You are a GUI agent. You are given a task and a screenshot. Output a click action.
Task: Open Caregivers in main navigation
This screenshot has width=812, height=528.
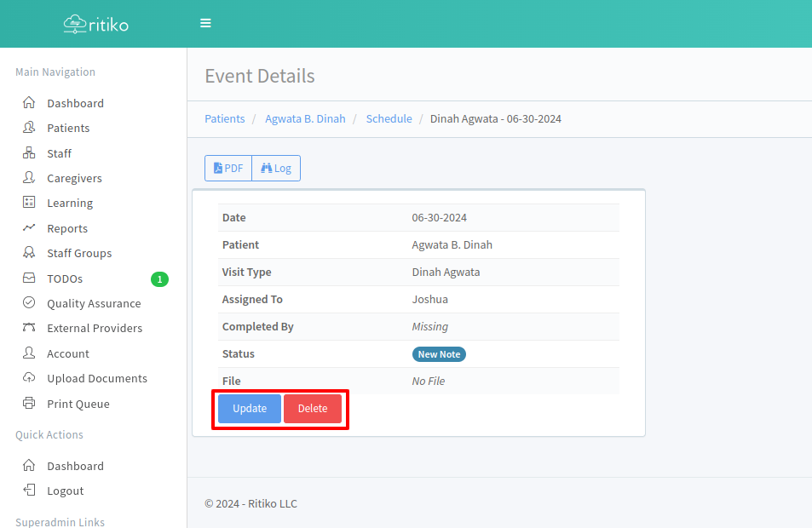pos(74,178)
